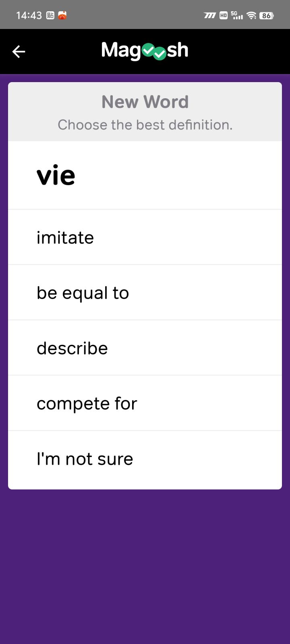The height and width of the screenshot is (644, 290).
Task: Choose the "I'm not sure" option
Action: pos(145,459)
